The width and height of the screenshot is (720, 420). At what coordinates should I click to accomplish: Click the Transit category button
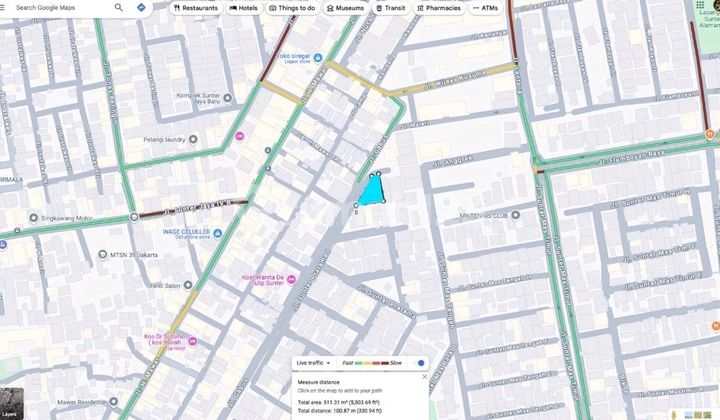pyautogui.click(x=390, y=8)
